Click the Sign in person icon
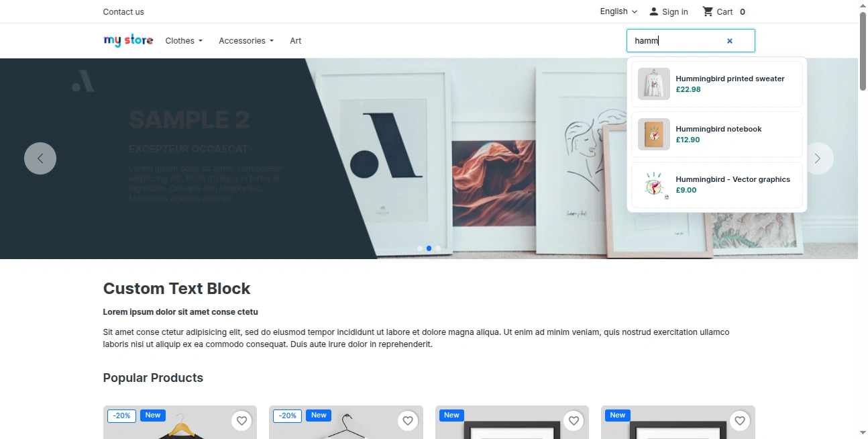 [654, 11]
